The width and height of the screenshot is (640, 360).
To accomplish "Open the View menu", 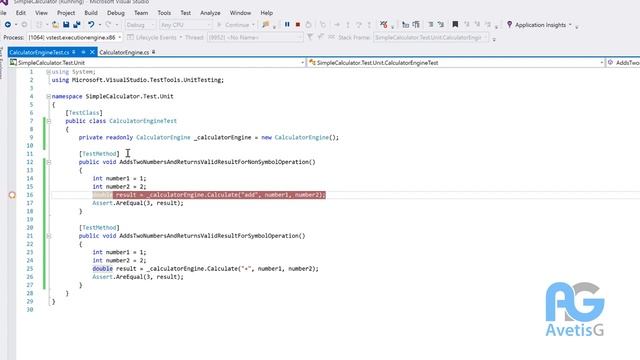I will 41,13.
